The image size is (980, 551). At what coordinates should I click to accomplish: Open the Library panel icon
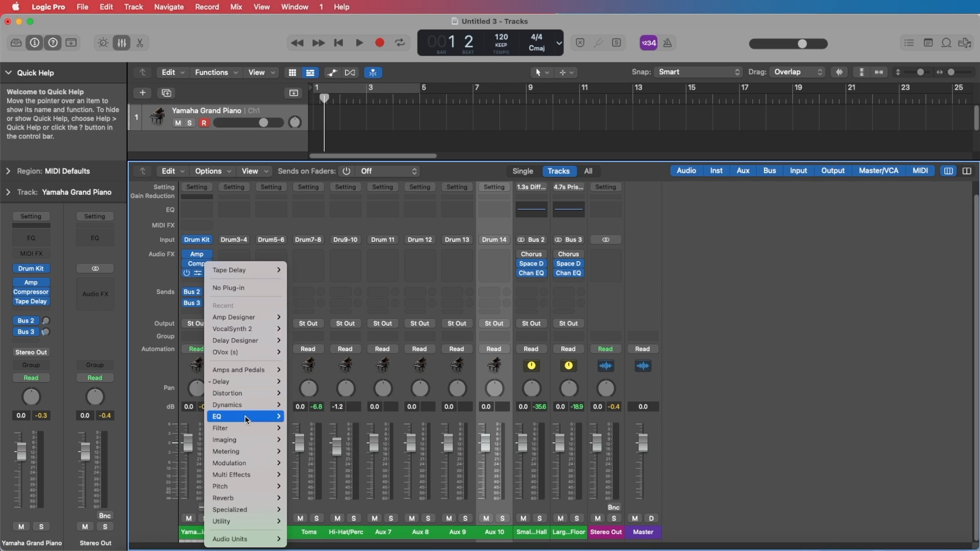[x=16, y=43]
